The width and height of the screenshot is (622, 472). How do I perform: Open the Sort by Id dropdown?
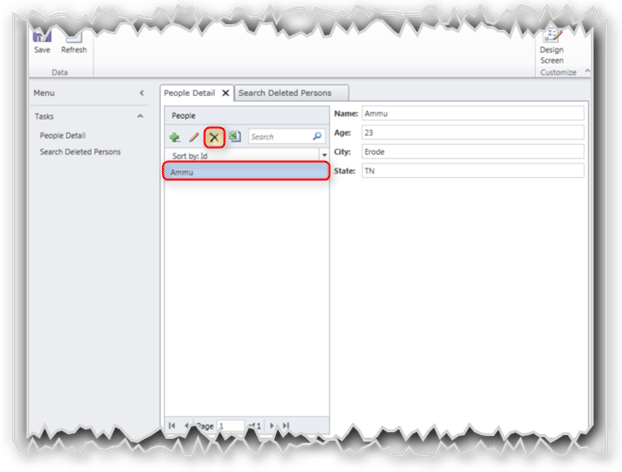(324, 155)
